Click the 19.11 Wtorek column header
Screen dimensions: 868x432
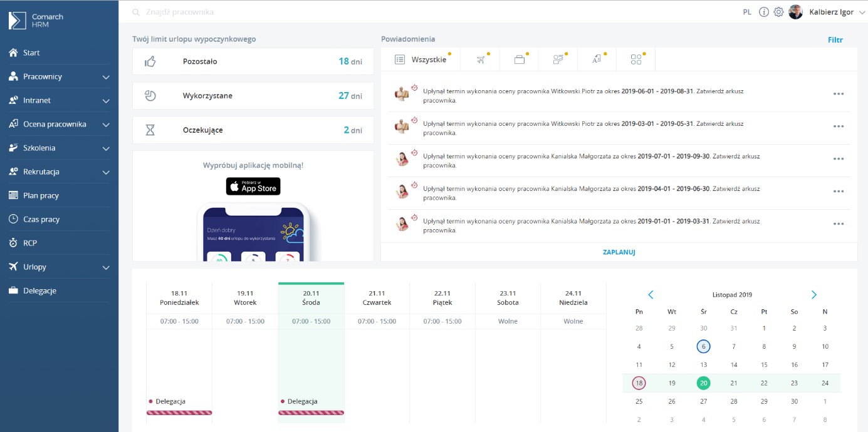(245, 298)
